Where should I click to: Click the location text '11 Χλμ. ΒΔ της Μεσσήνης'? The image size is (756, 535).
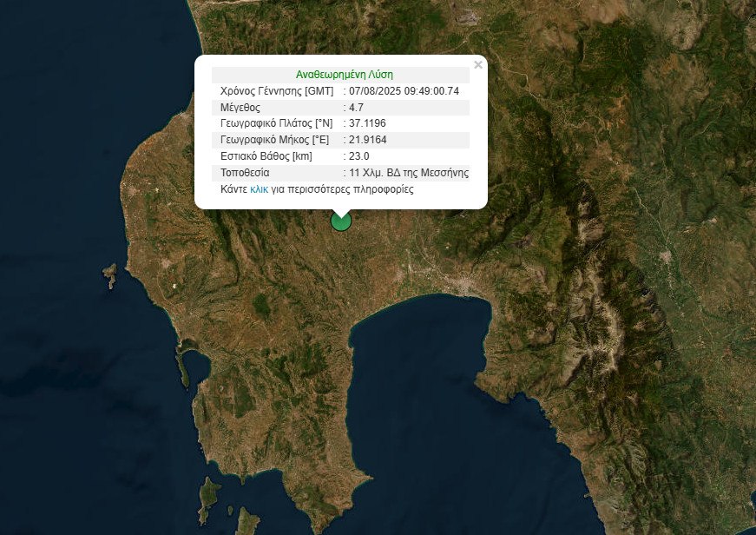[409, 173]
